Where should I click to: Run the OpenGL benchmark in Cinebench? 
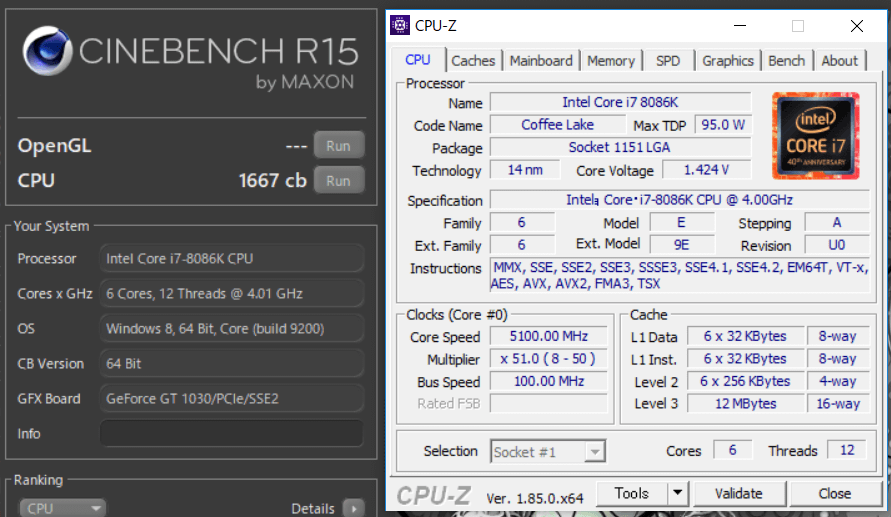339,146
